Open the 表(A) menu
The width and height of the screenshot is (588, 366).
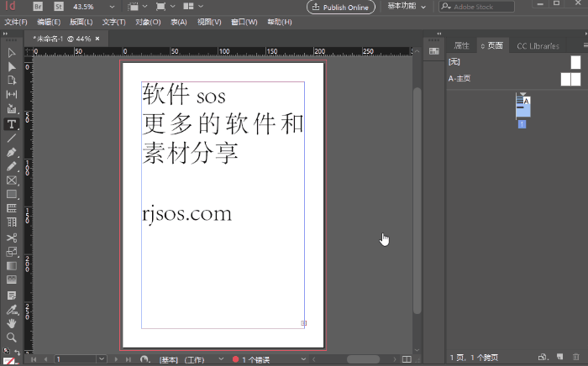[x=179, y=22]
